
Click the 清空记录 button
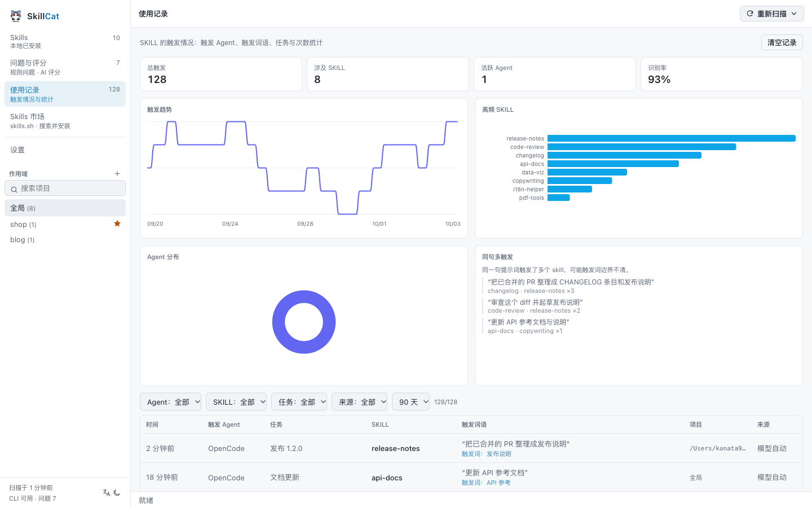(x=782, y=42)
